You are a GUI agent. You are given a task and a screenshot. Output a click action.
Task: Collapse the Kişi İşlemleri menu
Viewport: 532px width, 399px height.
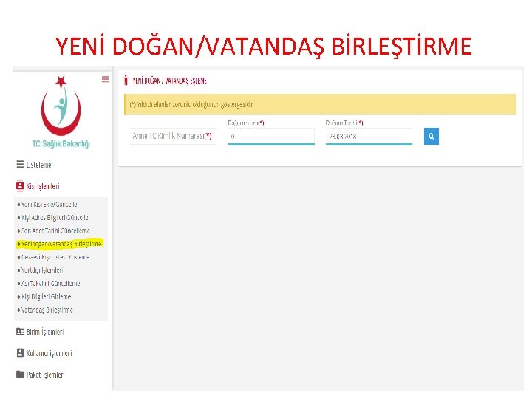coord(42,186)
